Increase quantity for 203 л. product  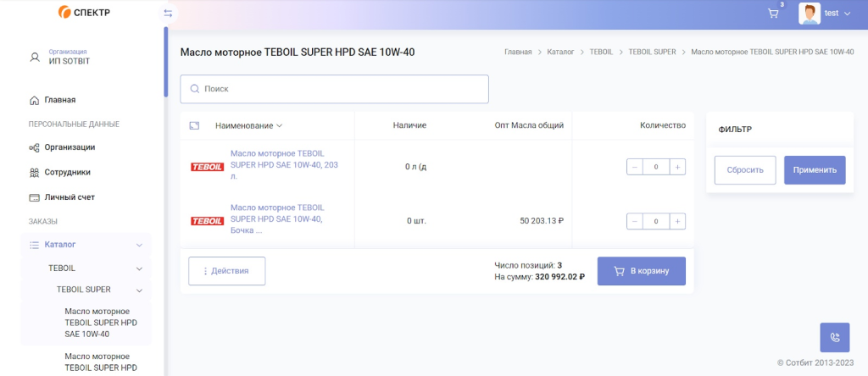click(677, 167)
